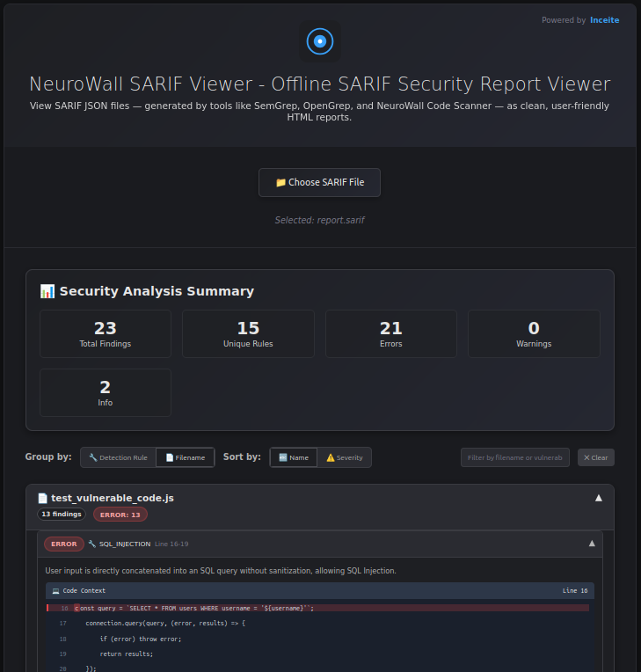Sort findings by Name

pyautogui.click(x=294, y=457)
